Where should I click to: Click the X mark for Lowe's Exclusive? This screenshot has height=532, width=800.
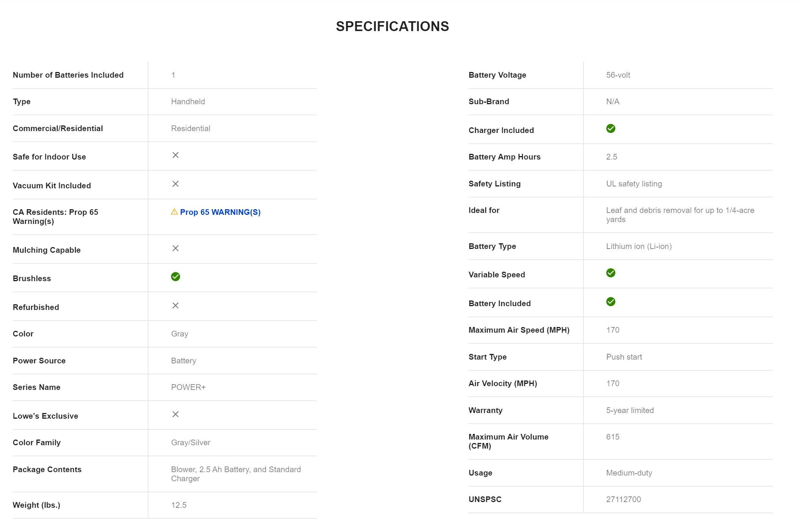176,414
